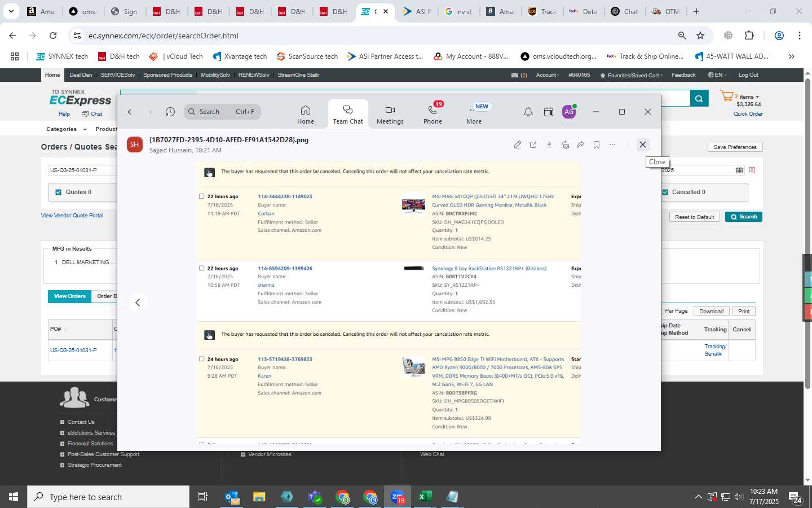This screenshot has width=812, height=508.
Task: Bookmark this page with star icon
Action: pyautogui.click(x=700, y=36)
